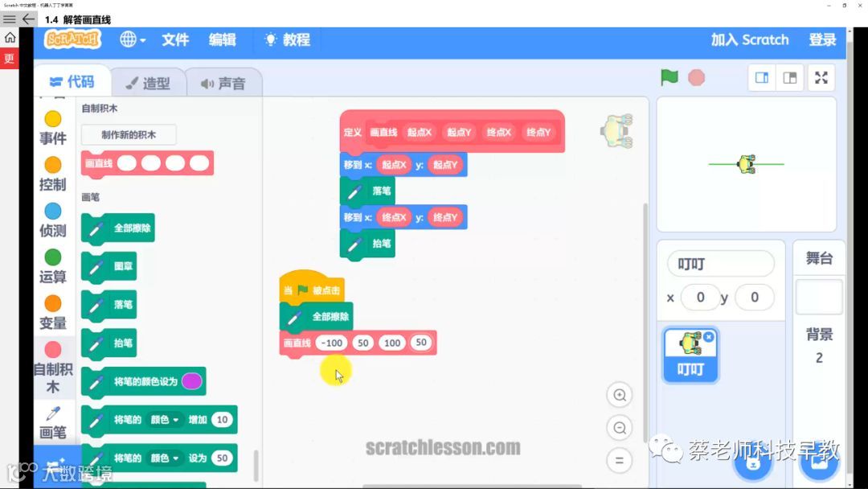This screenshot has height=489, width=868.
Task: Switch to small stage layout
Action: (762, 77)
